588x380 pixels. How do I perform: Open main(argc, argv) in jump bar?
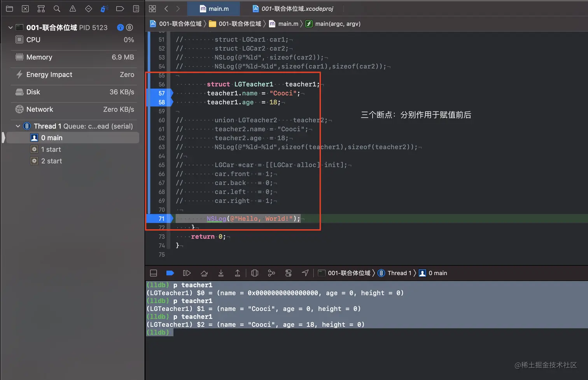[x=333, y=24]
